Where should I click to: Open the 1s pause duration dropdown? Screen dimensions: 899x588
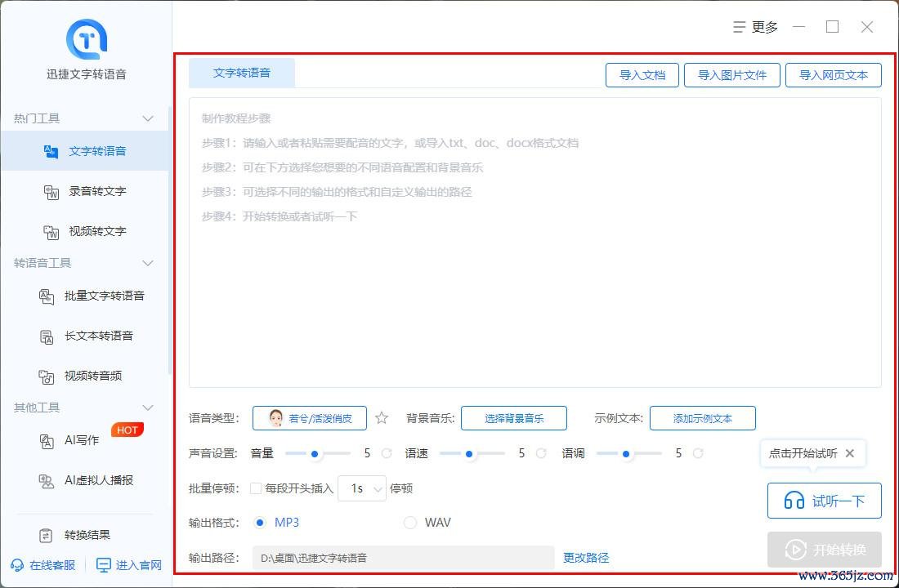tap(362, 488)
